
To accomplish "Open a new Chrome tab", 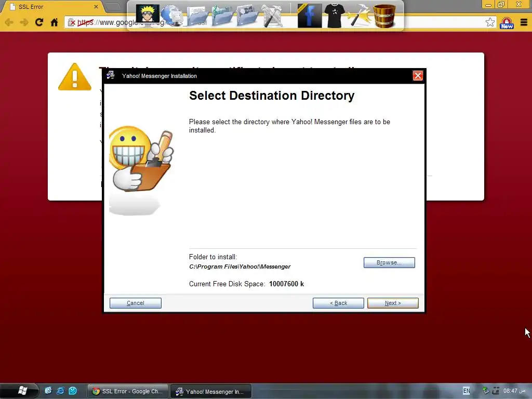I will click(112, 6).
